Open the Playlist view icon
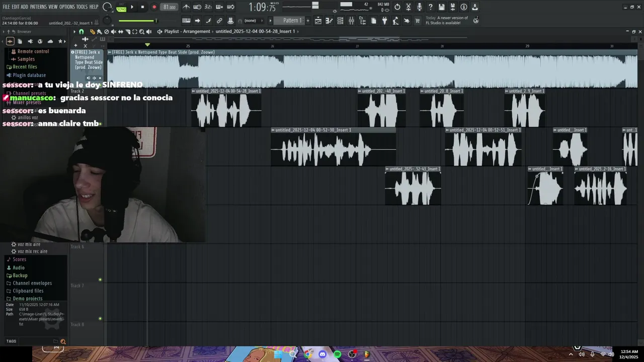This screenshot has width=644, height=362. coord(318,21)
